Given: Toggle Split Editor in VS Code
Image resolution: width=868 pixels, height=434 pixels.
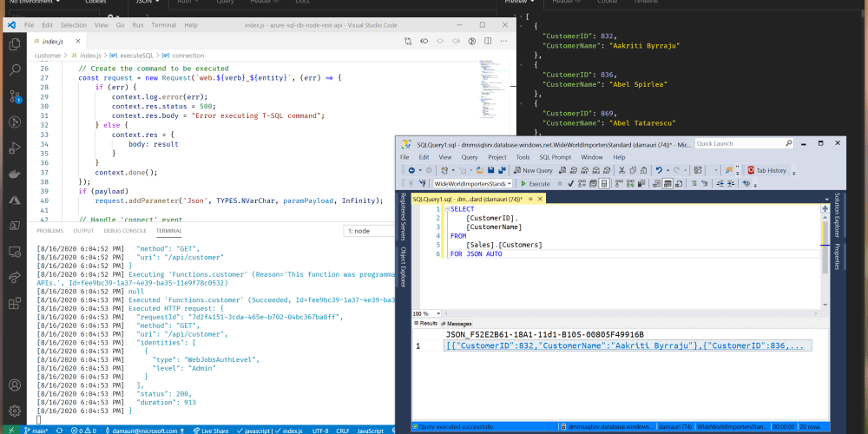Looking at the screenshot, I should (x=488, y=41).
